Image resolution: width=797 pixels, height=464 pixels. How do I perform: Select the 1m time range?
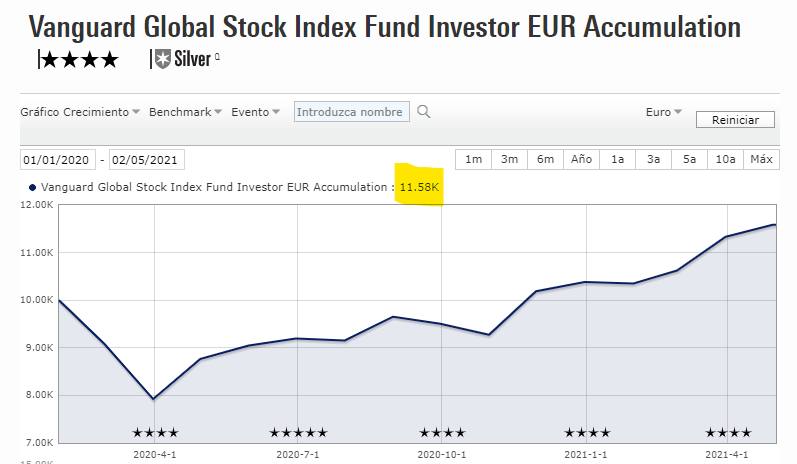(474, 159)
